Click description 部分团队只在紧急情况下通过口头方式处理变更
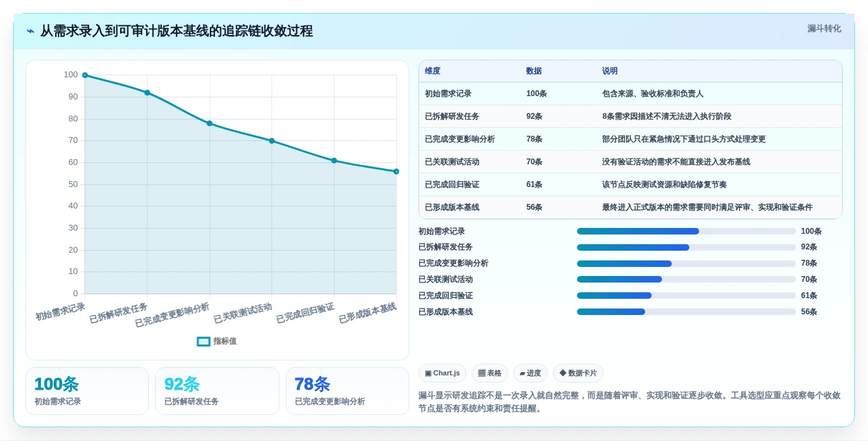The height and width of the screenshot is (441, 868). (684, 139)
